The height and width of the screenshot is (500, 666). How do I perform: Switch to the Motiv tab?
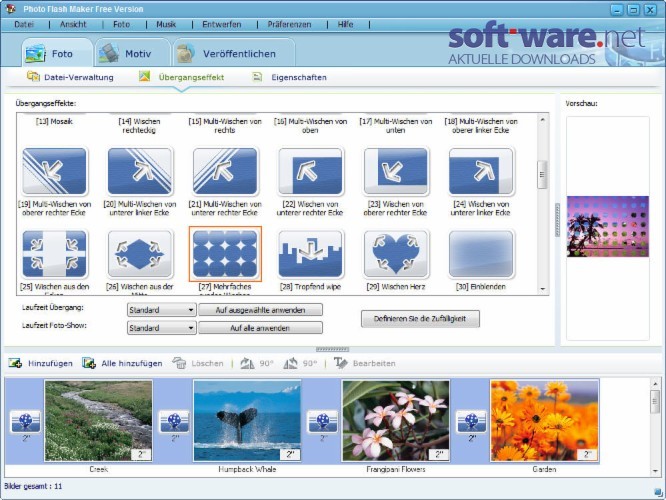(x=133, y=53)
